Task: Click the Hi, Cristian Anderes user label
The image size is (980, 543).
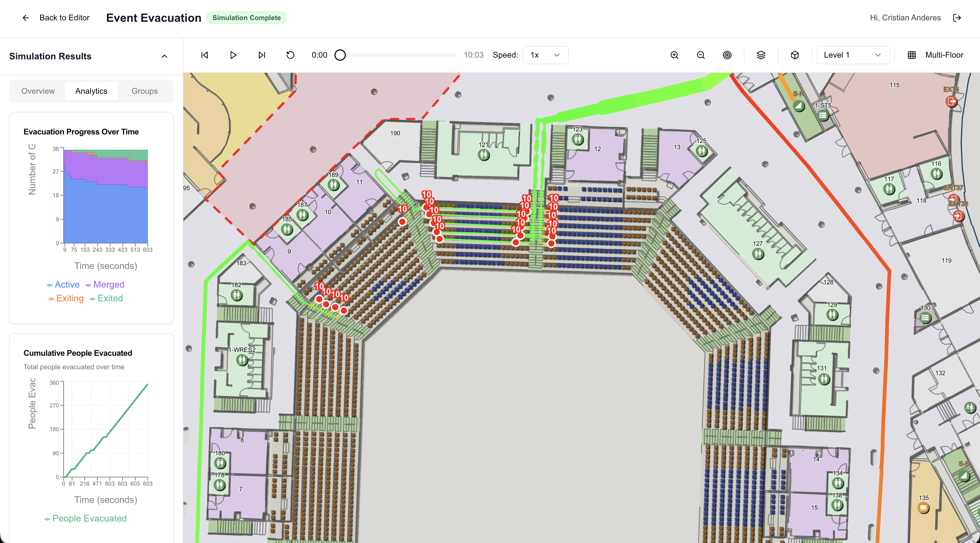Action: click(x=905, y=17)
